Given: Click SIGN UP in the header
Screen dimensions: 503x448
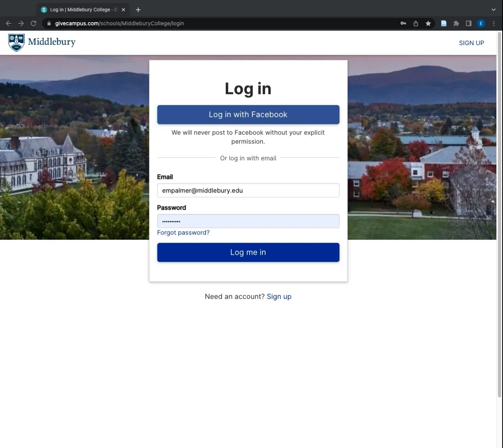Looking at the screenshot, I should (x=471, y=43).
